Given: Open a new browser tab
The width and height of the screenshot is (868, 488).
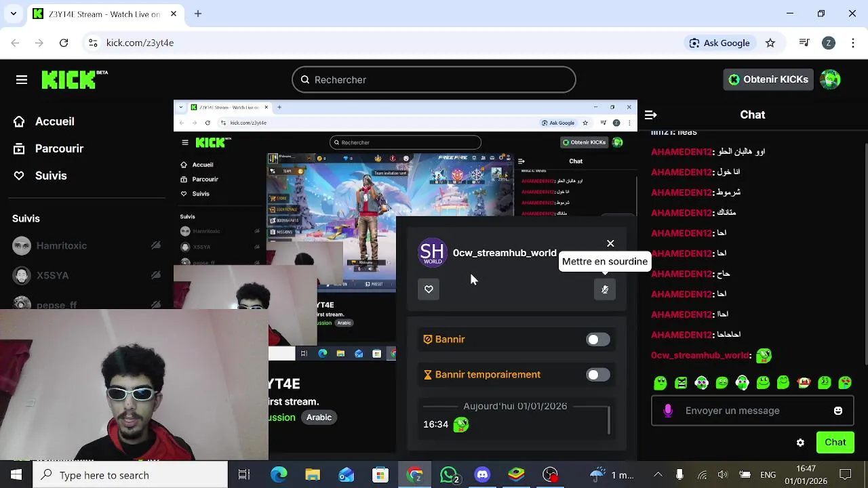Looking at the screenshot, I should coord(198,14).
